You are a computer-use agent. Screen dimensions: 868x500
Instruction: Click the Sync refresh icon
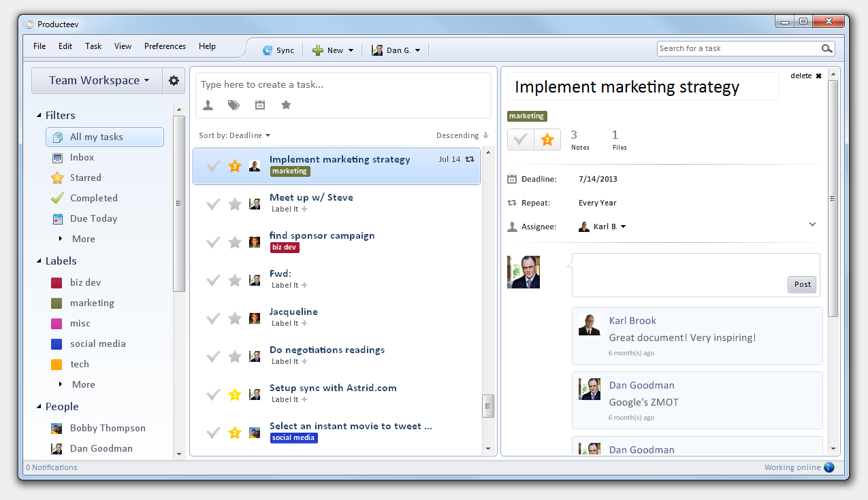[268, 50]
